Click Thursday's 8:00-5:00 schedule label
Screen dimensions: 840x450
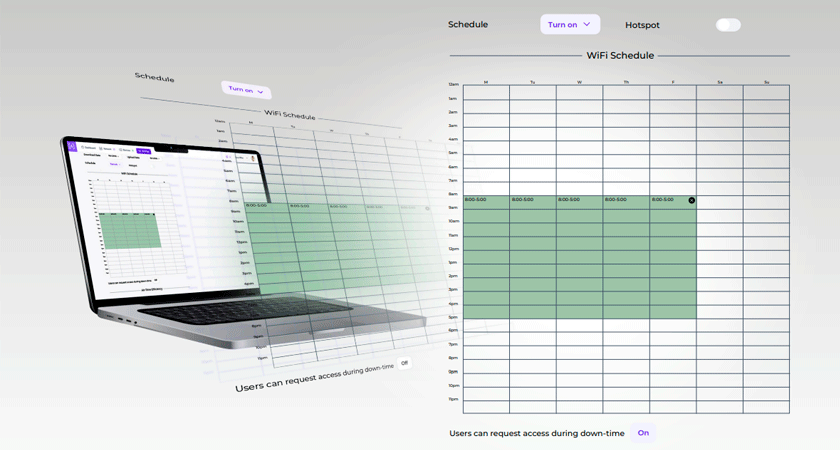(x=615, y=200)
